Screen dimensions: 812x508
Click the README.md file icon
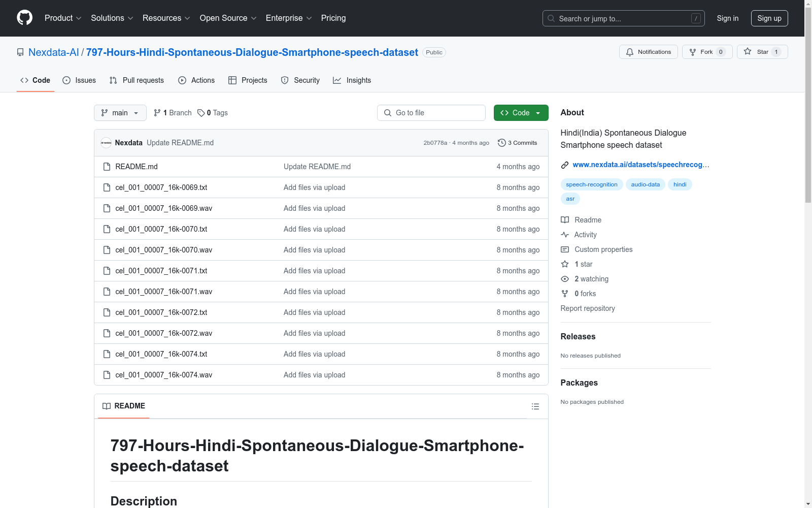click(107, 167)
